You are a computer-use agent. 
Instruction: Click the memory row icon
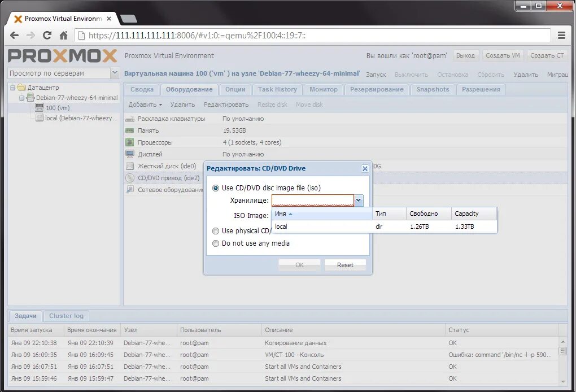point(130,130)
